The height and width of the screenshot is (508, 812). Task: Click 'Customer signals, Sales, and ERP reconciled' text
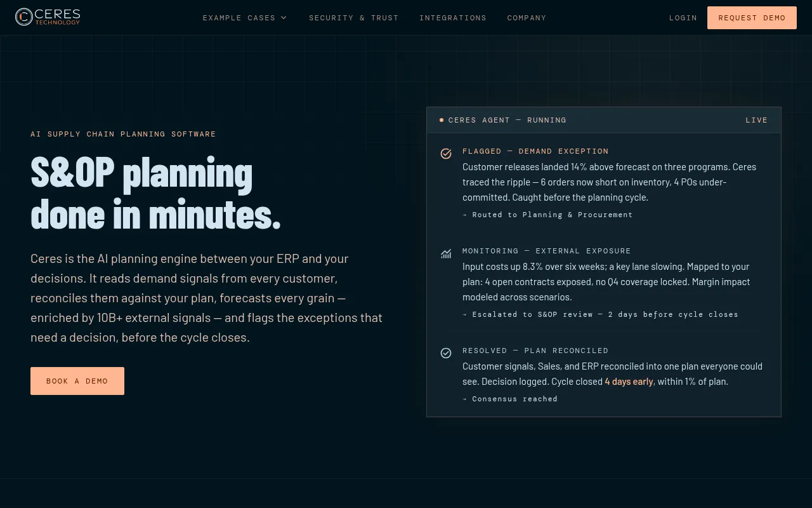pyautogui.click(x=612, y=374)
